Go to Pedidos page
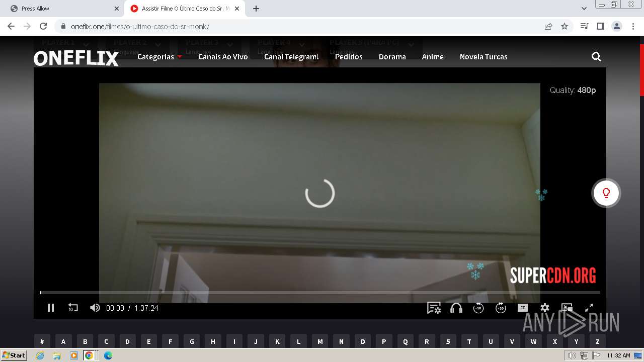The image size is (644, 362). (349, 57)
